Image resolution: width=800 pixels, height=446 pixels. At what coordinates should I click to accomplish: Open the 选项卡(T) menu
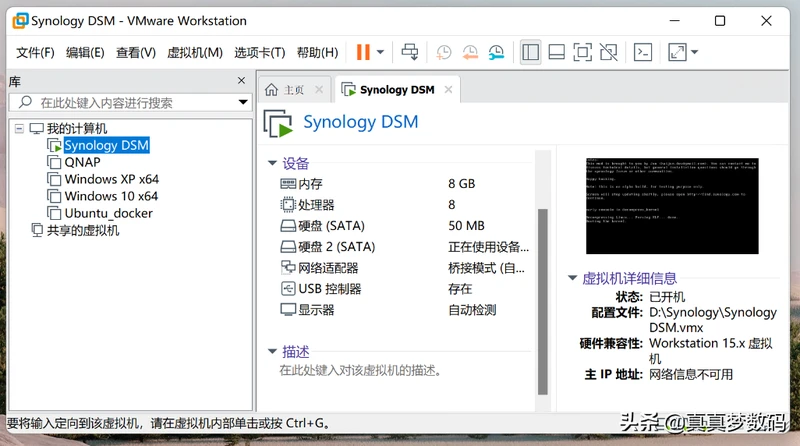[260, 53]
